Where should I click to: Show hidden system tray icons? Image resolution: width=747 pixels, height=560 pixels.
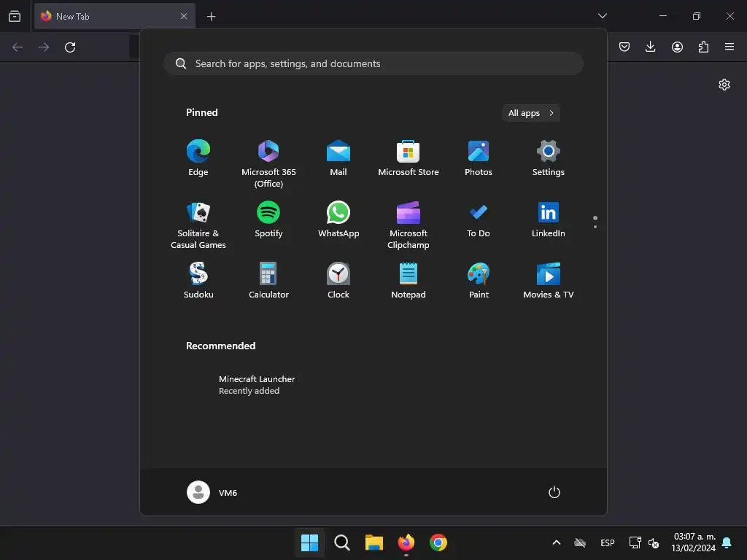556,542
